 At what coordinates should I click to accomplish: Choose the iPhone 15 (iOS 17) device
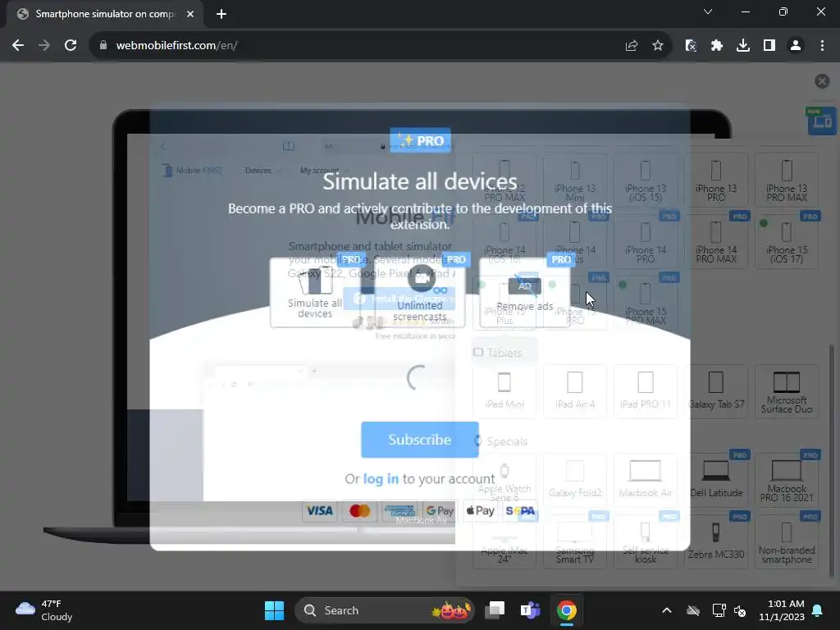pos(787,241)
